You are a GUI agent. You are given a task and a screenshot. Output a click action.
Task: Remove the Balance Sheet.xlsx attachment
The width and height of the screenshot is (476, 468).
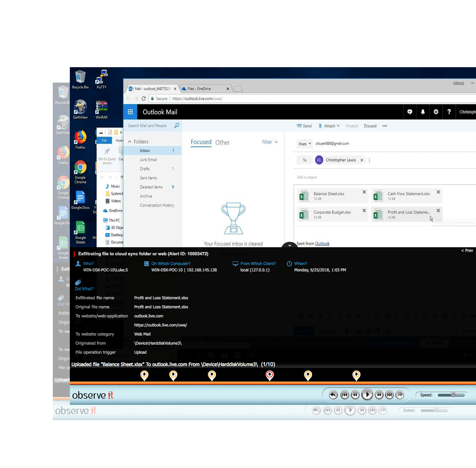click(x=364, y=192)
